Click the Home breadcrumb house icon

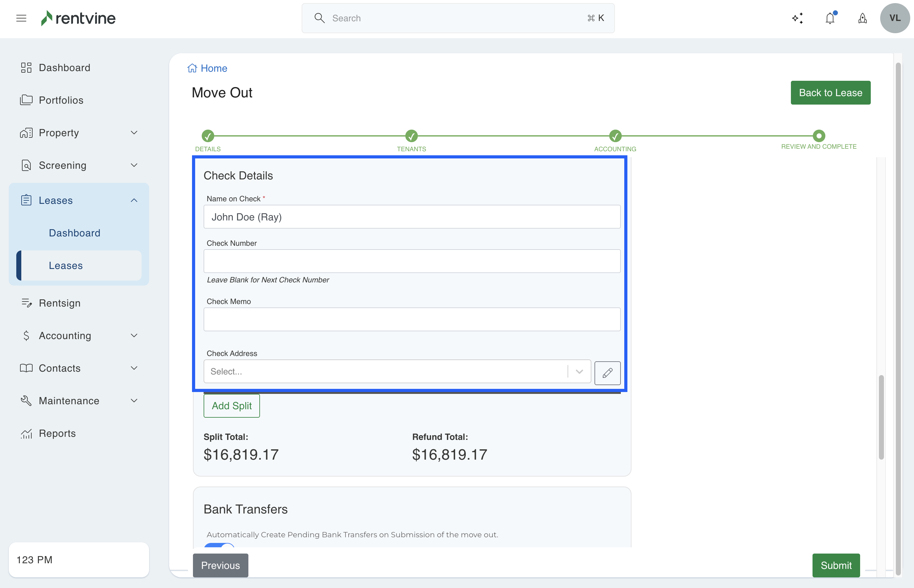(x=192, y=68)
